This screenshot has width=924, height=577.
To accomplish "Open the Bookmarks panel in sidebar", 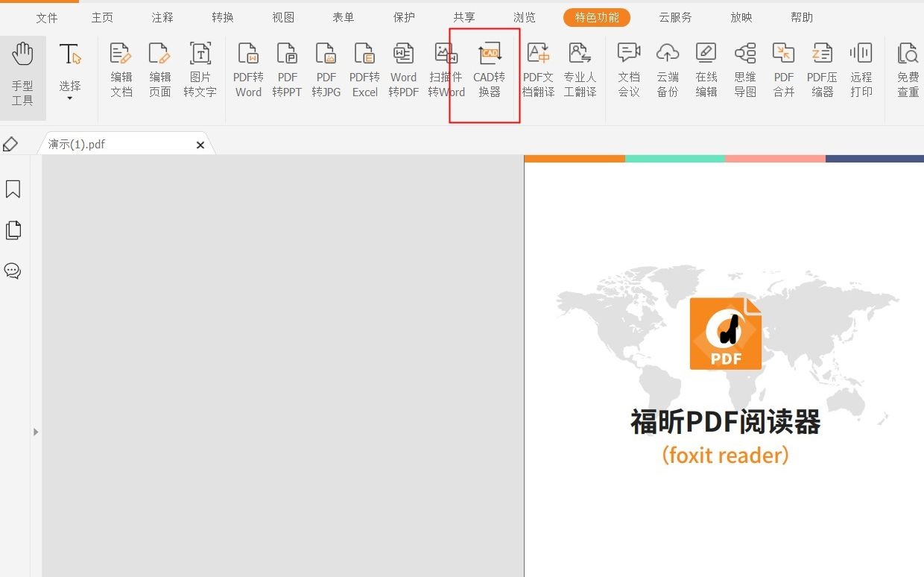I will coord(13,189).
